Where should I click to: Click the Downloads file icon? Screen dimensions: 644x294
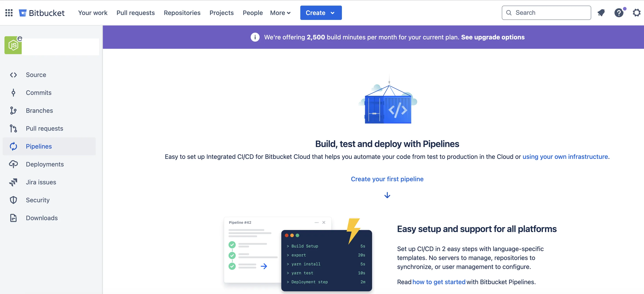(x=13, y=218)
